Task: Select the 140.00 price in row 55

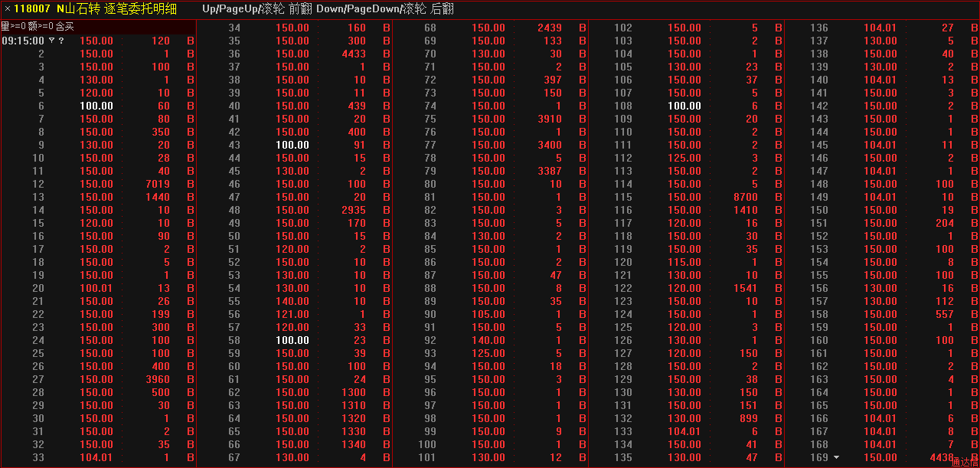Action: [x=292, y=301]
